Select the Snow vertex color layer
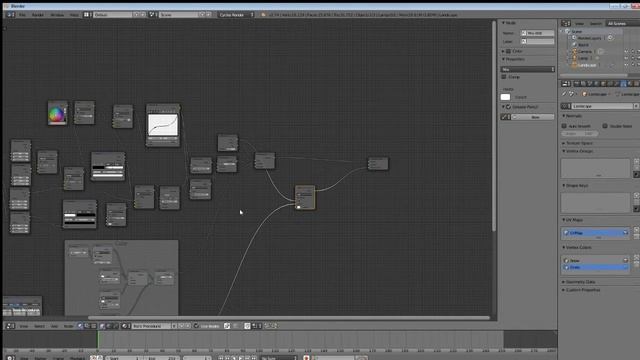Image resolution: width=640 pixels, height=360 pixels. (595, 260)
